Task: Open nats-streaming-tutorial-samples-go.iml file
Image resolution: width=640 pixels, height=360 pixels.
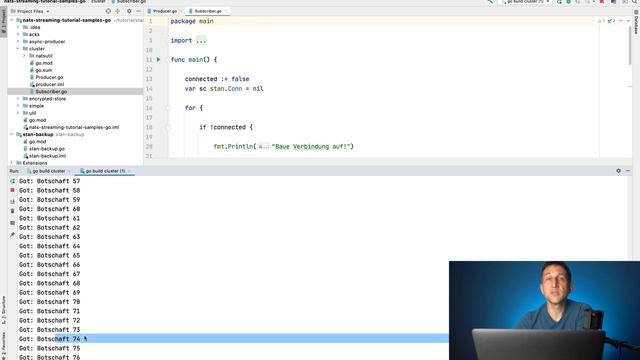Action: click(x=73, y=127)
